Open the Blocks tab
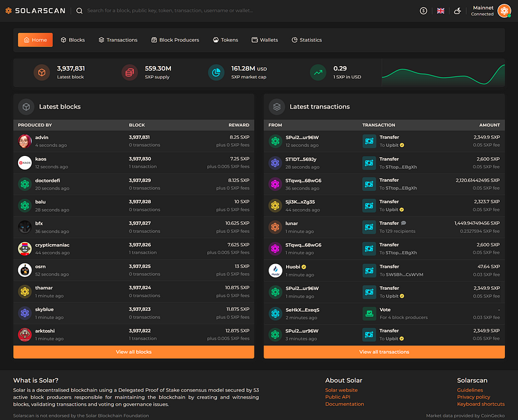518x420 pixels. (73, 40)
